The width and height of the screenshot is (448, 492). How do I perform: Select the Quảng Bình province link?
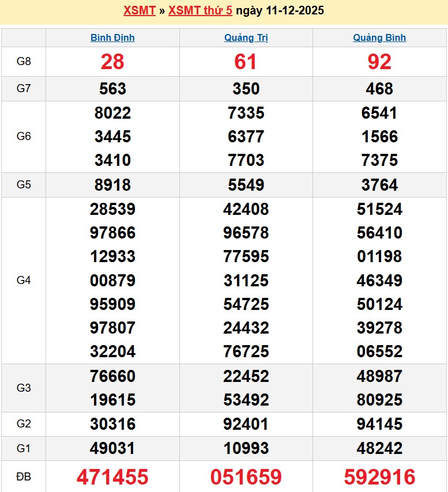pos(379,38)
